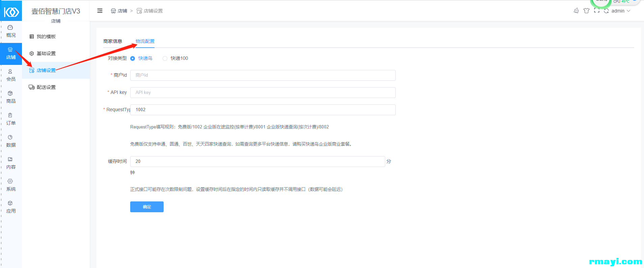This screenshot has height=268, width=644.
Task: Click the 缓存时间 field showing 20
Action: coord(258,162)
